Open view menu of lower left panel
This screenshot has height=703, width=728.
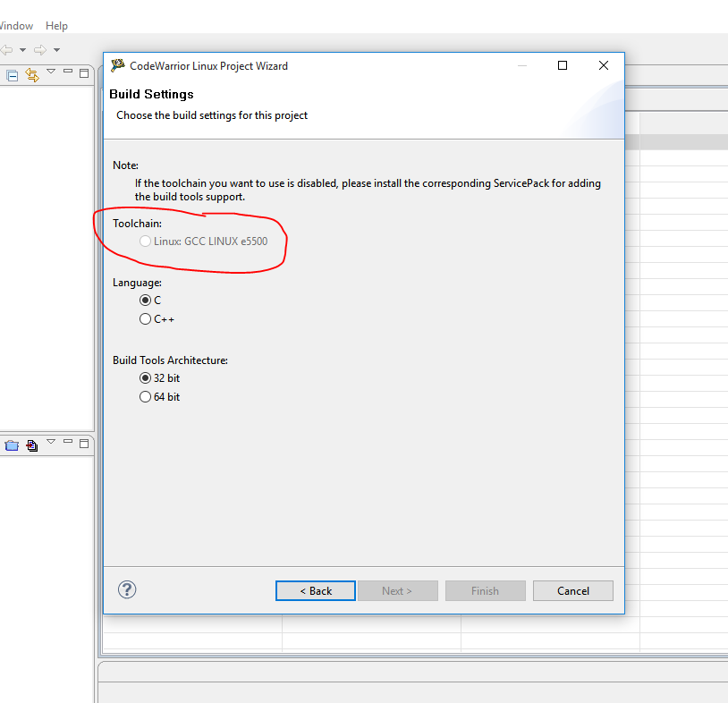click(51, 442)
